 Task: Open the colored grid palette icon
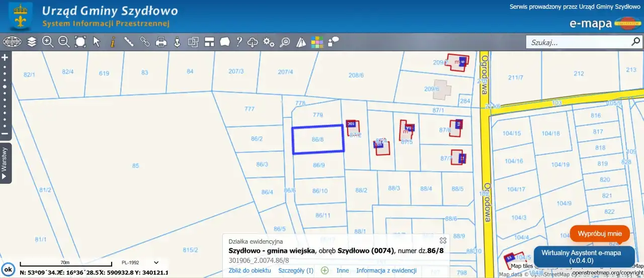[x=317, y=42]
